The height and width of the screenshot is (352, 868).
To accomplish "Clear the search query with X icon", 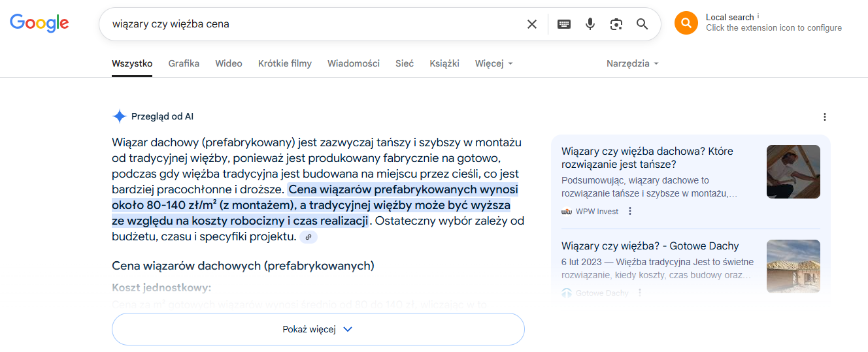I will 532,24.
